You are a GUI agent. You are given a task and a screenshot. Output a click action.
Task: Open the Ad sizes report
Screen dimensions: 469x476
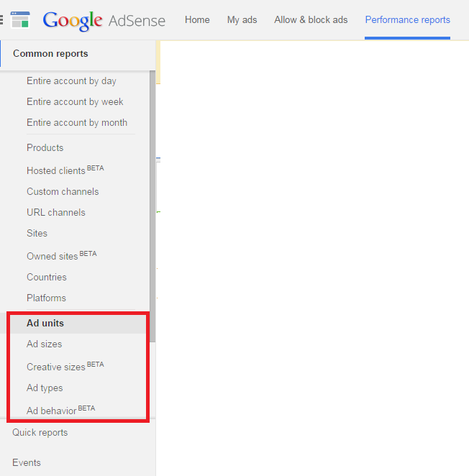pyautogui.click(x=44, y=344)
